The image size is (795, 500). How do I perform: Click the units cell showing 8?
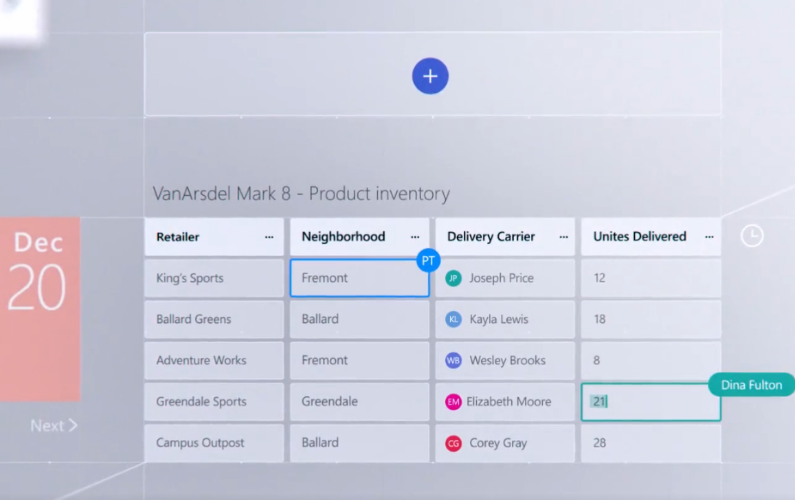click(x=651, y=360)
